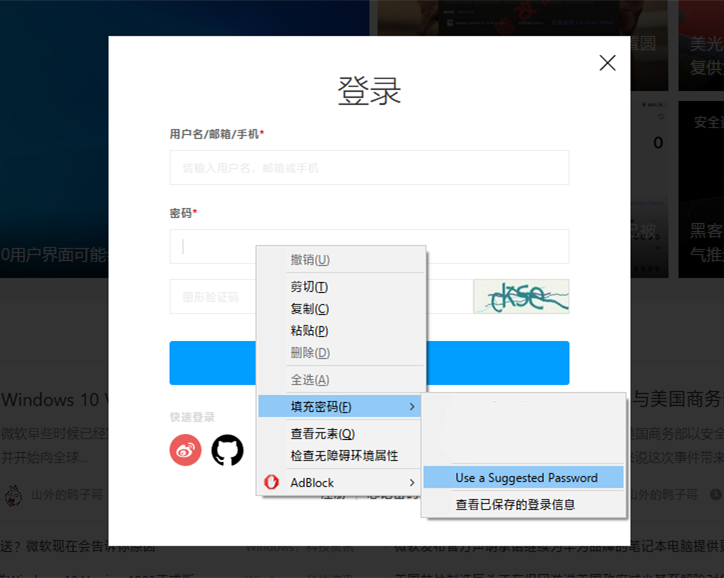Close the 登录 dialog with the X
This screenshot has height=578, width=724.
coord(607,63)
